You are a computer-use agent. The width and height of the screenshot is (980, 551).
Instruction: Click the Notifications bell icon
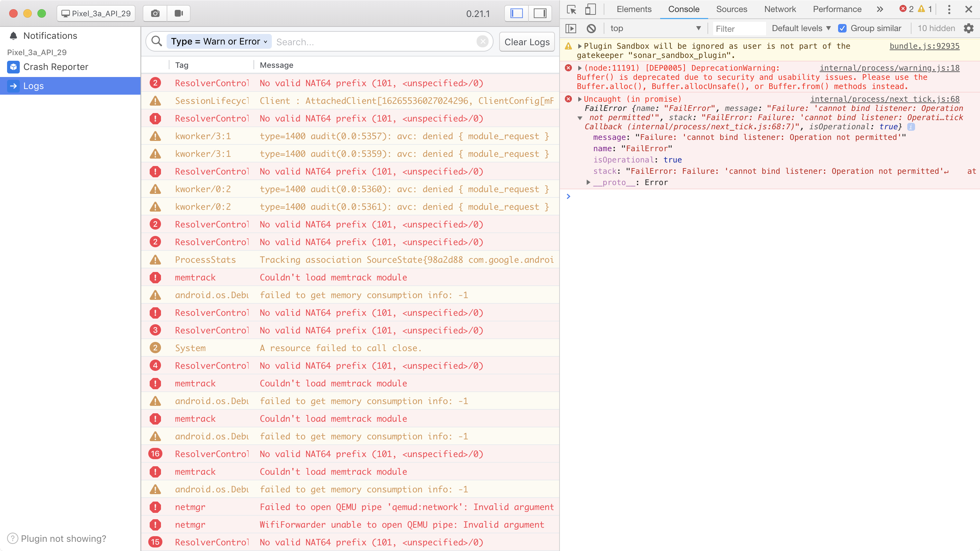[13, 36]
